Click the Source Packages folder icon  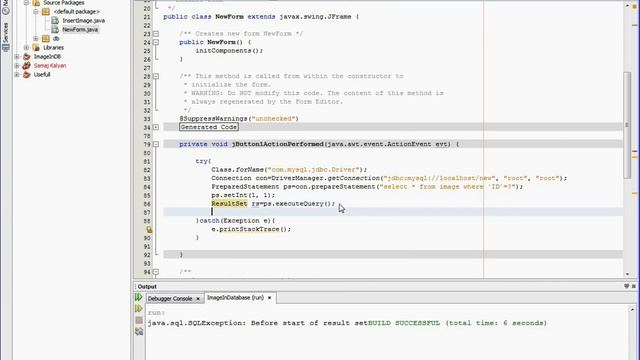(x=36, y=3)
